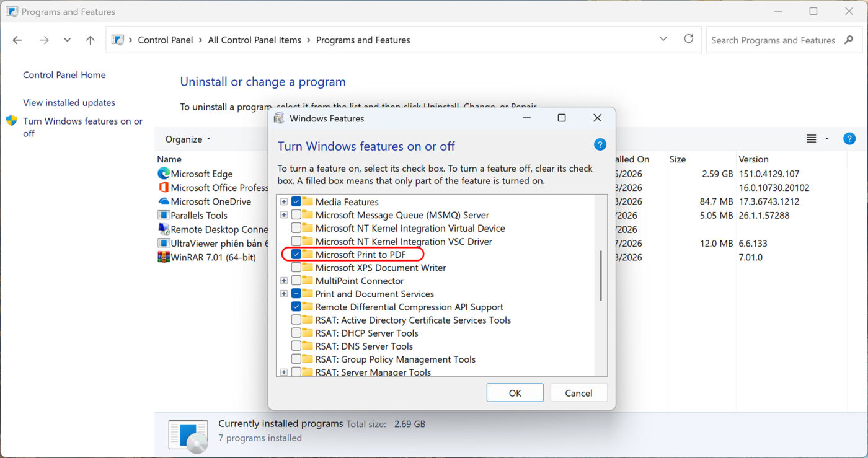Expand Print and Document Services node
868x458 pixels.
[x=284, y=293]
